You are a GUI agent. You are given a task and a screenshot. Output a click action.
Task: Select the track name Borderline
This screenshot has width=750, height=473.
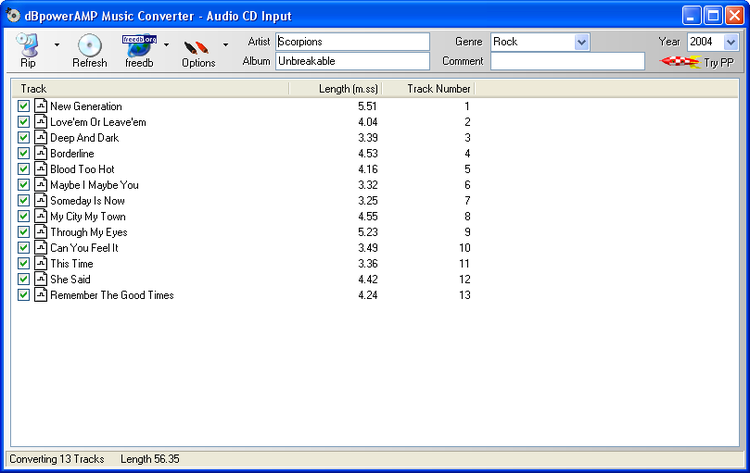pyautogui.click(x=72, y=154)
